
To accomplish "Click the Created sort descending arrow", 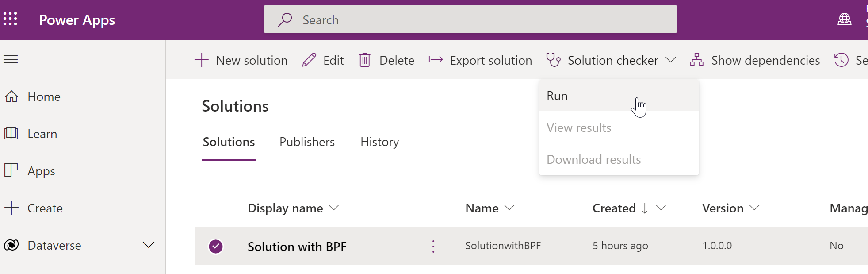I will pos(645,208).
